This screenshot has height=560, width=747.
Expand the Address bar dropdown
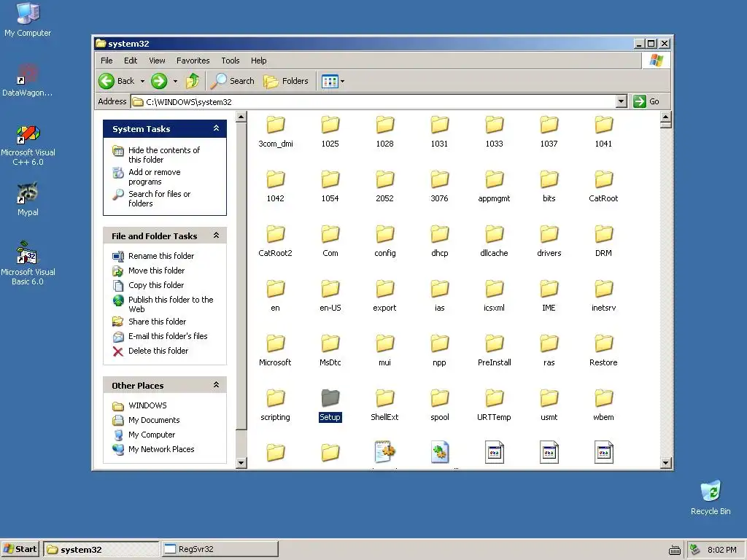(x=622, y=101)
